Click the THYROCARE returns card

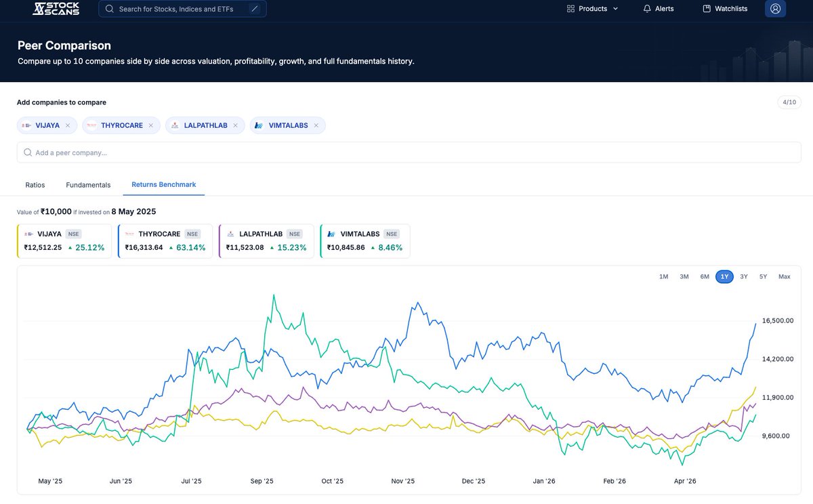click(x=165, y=241)
